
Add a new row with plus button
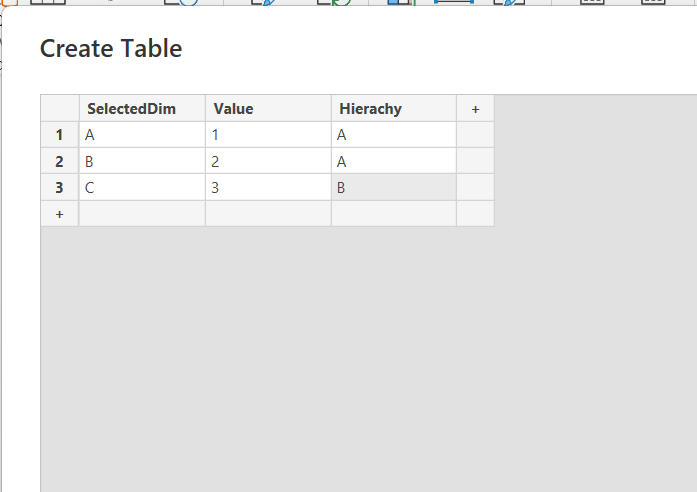pyautogui.click(x=60, y=214)
